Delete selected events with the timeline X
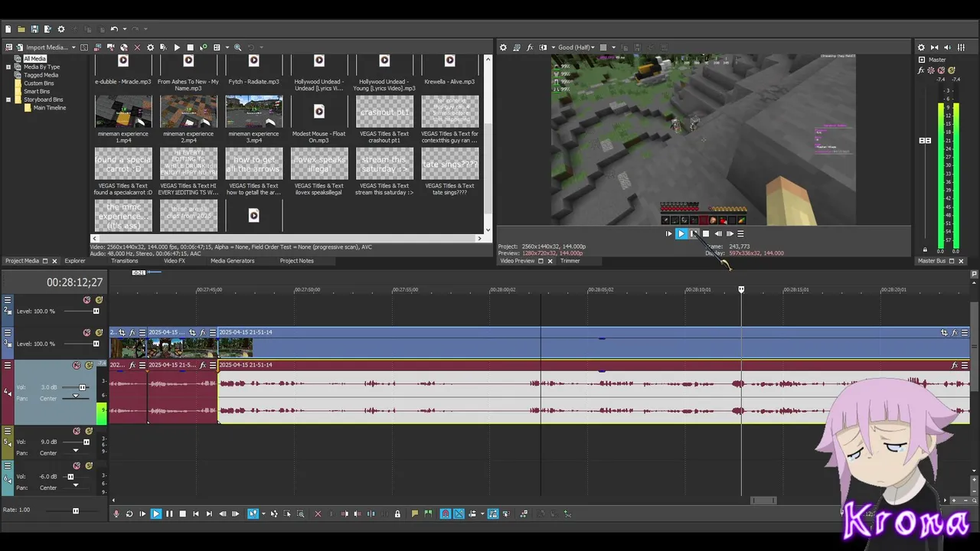 click(318, 514)
